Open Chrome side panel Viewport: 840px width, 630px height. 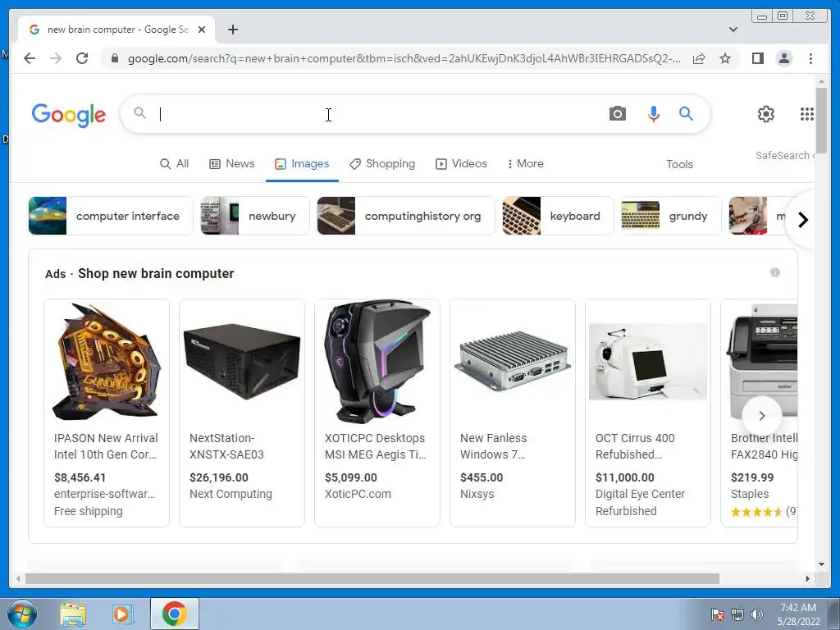[757, 58]
